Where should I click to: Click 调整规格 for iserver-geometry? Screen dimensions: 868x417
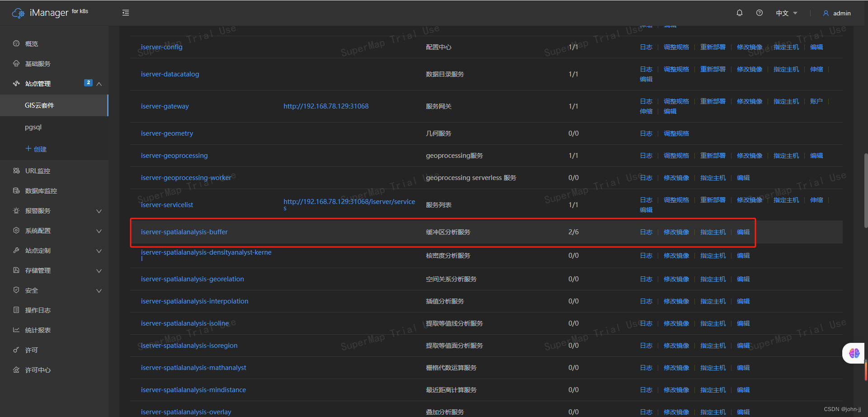pyautogui.click(x=676, y=133)
